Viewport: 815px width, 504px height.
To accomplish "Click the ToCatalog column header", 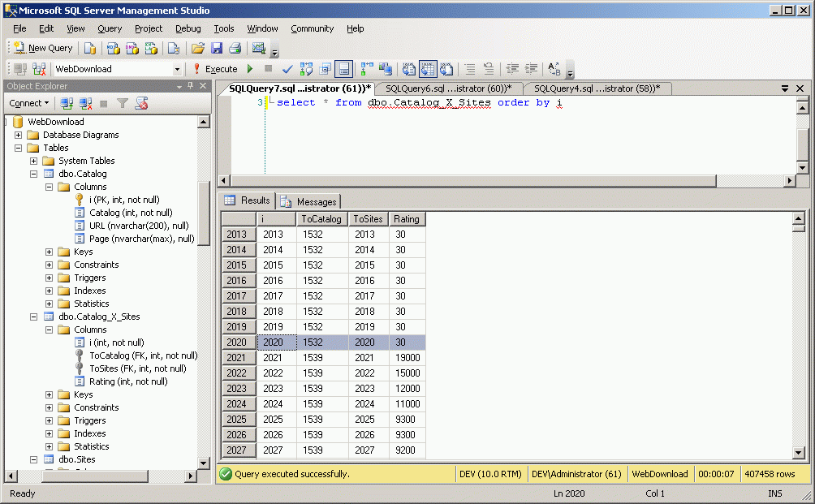I will click(322, 219).
